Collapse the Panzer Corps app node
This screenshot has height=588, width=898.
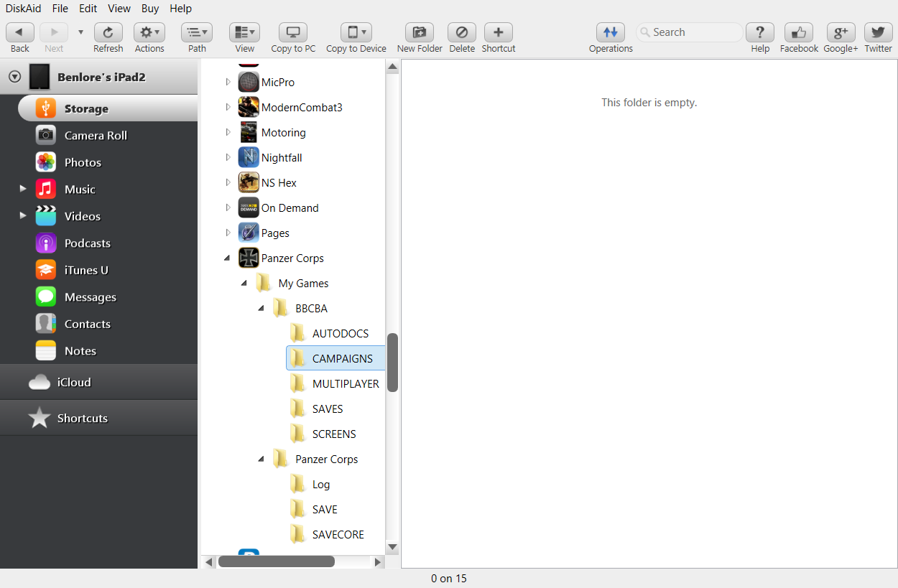click(x=226, y=258)
